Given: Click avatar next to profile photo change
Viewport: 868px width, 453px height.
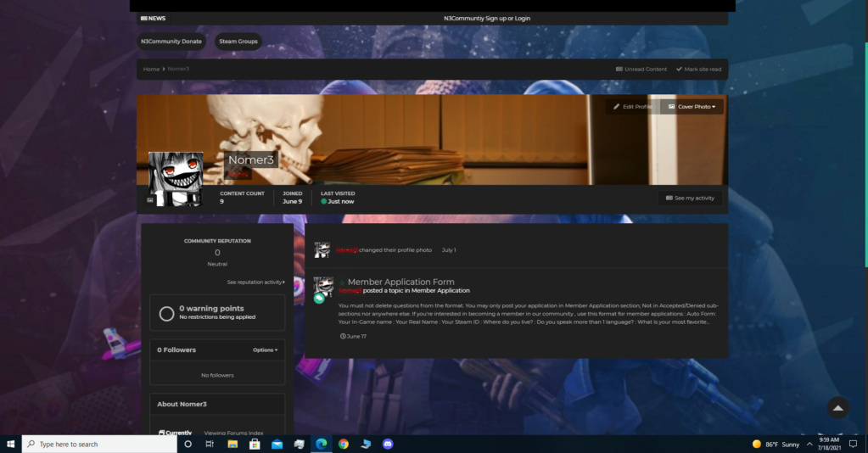Looking at the screenshot, I should (322, 249).
